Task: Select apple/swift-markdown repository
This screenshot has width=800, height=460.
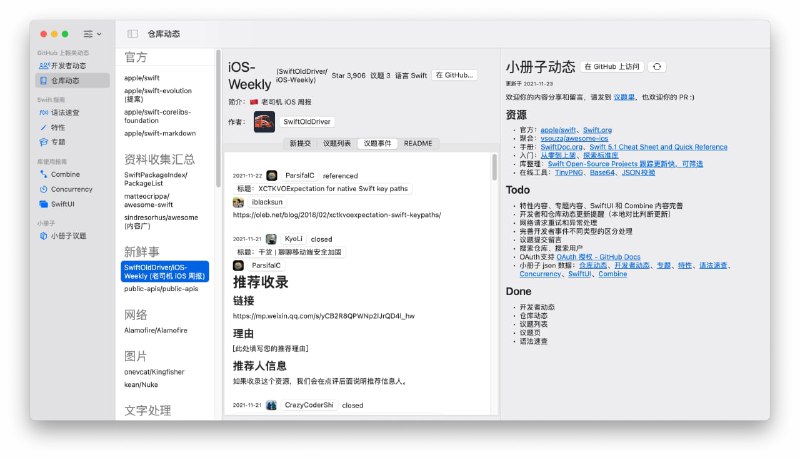Action: pyautogui.click(x=160, y=134)
